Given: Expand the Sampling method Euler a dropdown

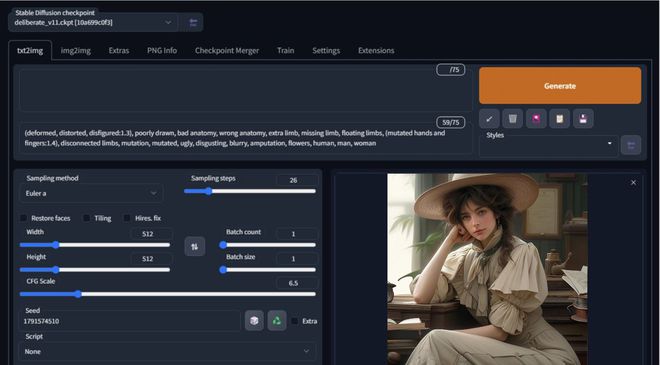Looking at the screenshot, I should click(x=91, y=193).
